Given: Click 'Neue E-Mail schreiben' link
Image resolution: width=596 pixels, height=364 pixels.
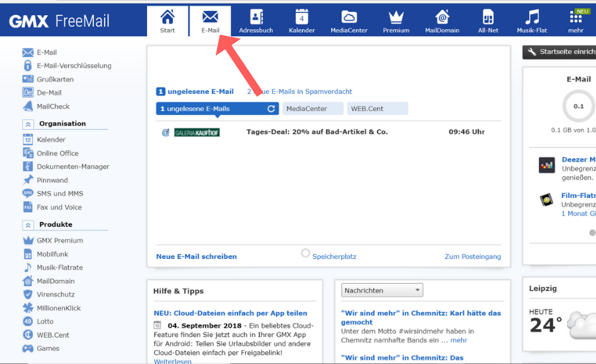Looking at the screenshot, I should [x=196, y=256].
